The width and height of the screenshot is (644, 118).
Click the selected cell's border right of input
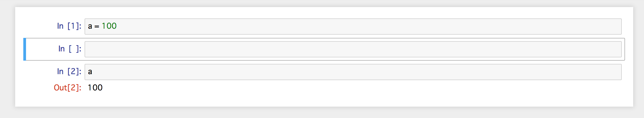pyautogui.click(x=623, y=49)
